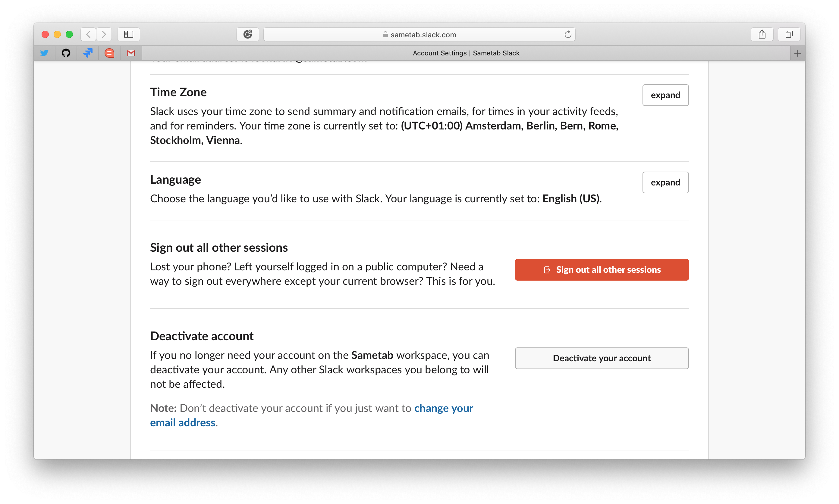The height and width of the screenshot is (504, 839).
Task: Reload the page with the refresh icon
Action: coord(568,34)
